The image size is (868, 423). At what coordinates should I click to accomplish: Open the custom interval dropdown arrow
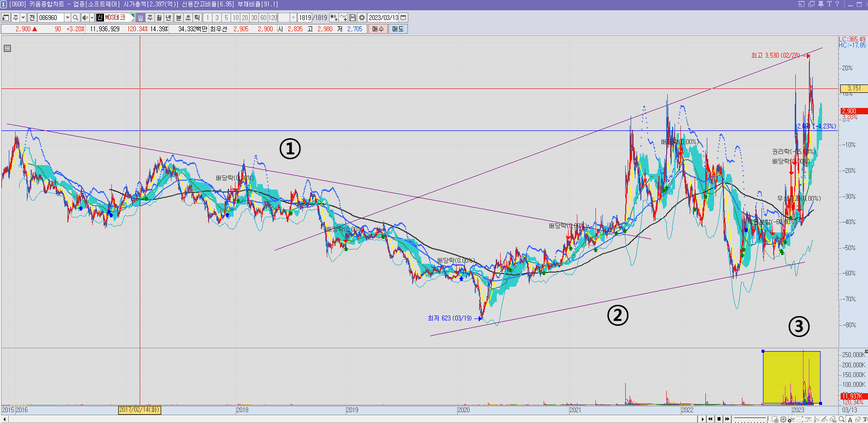293,18
